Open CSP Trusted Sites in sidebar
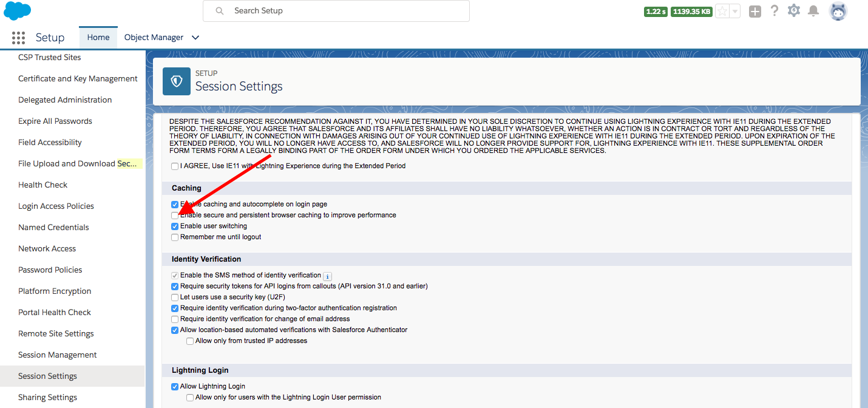 (50, 58)
